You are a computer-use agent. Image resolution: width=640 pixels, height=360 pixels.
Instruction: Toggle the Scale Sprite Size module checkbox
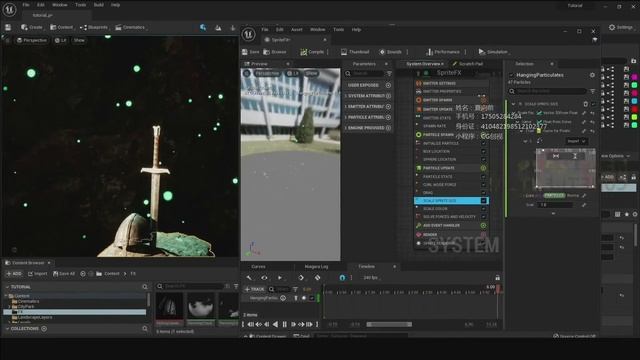[x=483, y=201]
